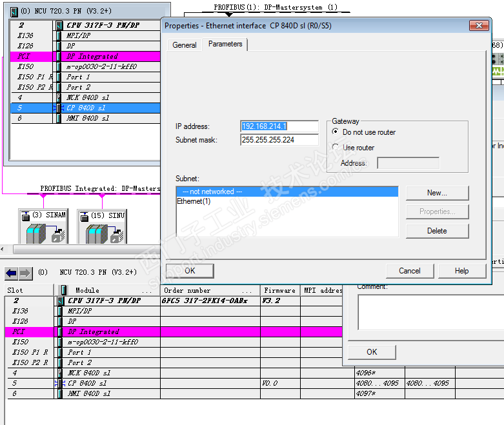Select the General tab
The width and height of the screenshot is (504, 425).
pyautogui.click(x=184, y=45)
